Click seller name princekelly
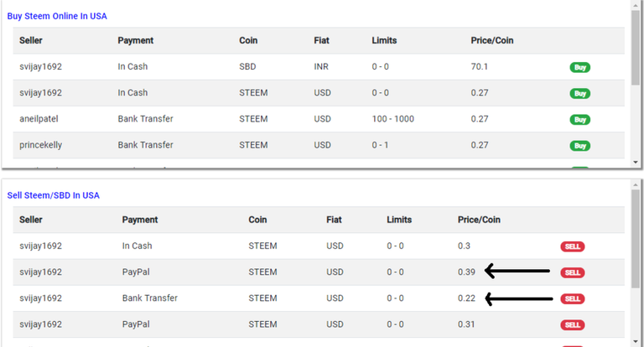The image size is (644, 347). [40, 145]
